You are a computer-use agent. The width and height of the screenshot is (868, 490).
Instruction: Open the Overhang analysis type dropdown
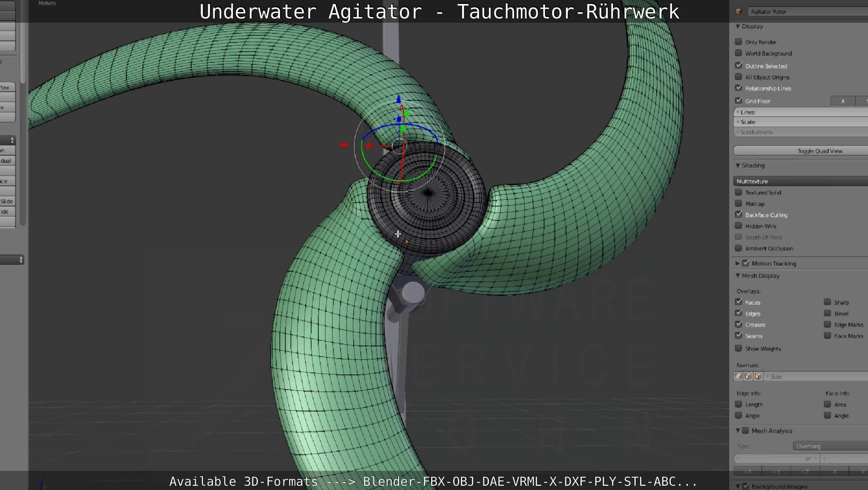pyautogui.click(x=830, y=446)
